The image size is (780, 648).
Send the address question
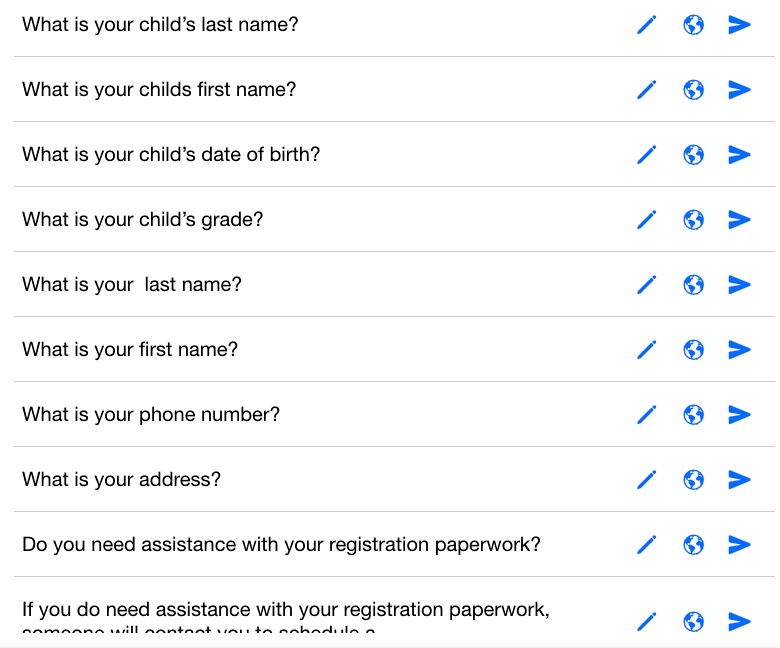tap(739, 480)
